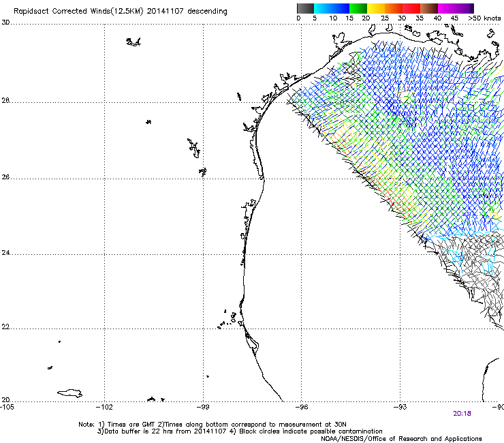Click the '>50 knots' legend label
504x443 pixels.
[484, 18]
